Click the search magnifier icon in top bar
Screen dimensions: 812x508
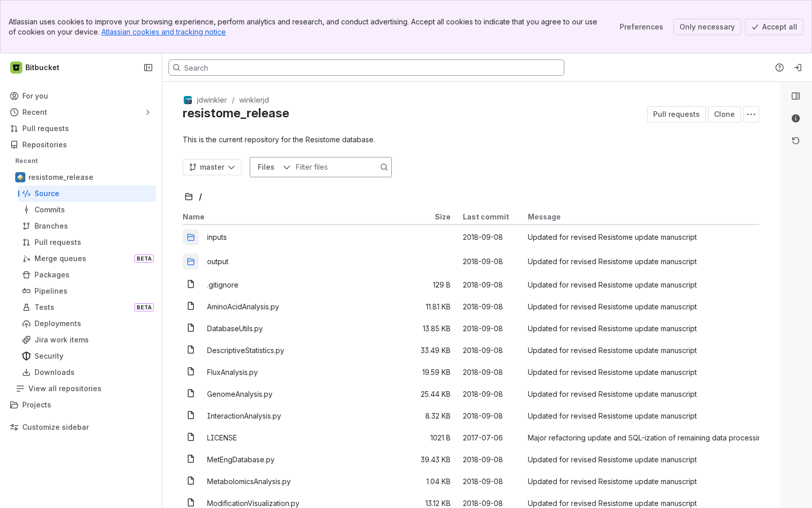(177, 68)
